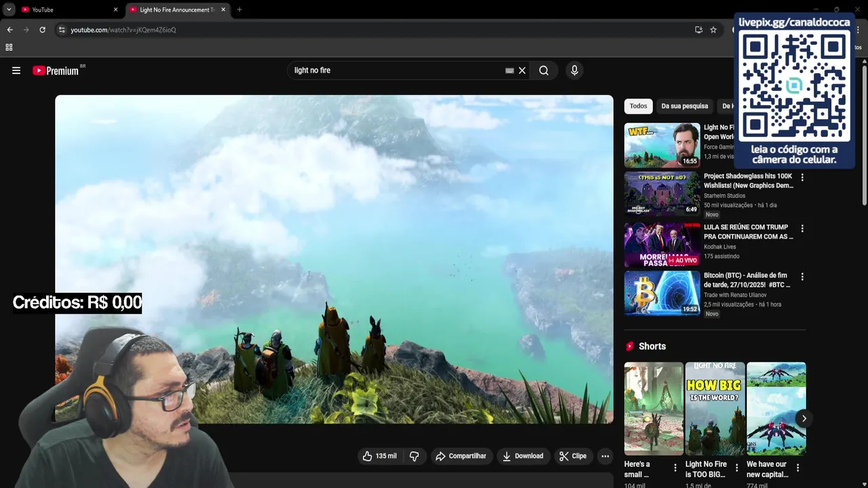The image size is (868, 488).
Task: Open the "We have our new capital" short thumbnail
Action: [776, 409]
